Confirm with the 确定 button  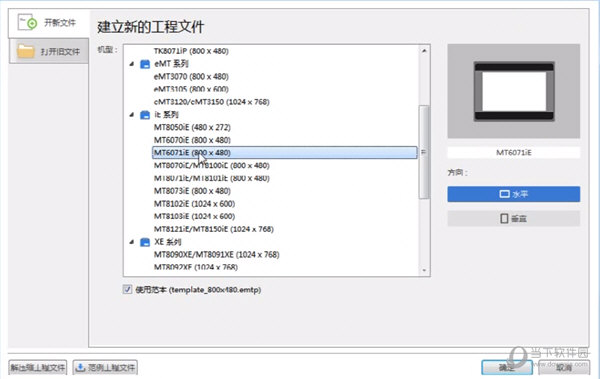pos(507,368)
